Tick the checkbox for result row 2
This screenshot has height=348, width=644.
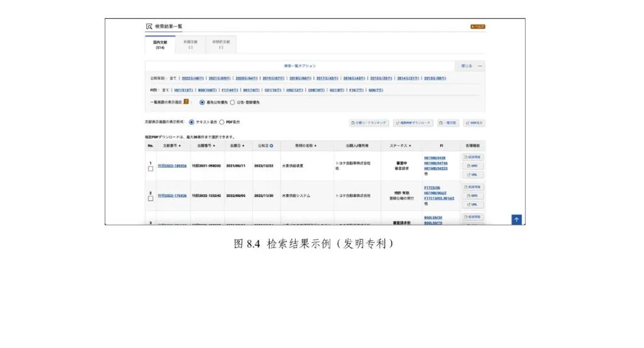(x=150, y=199)
